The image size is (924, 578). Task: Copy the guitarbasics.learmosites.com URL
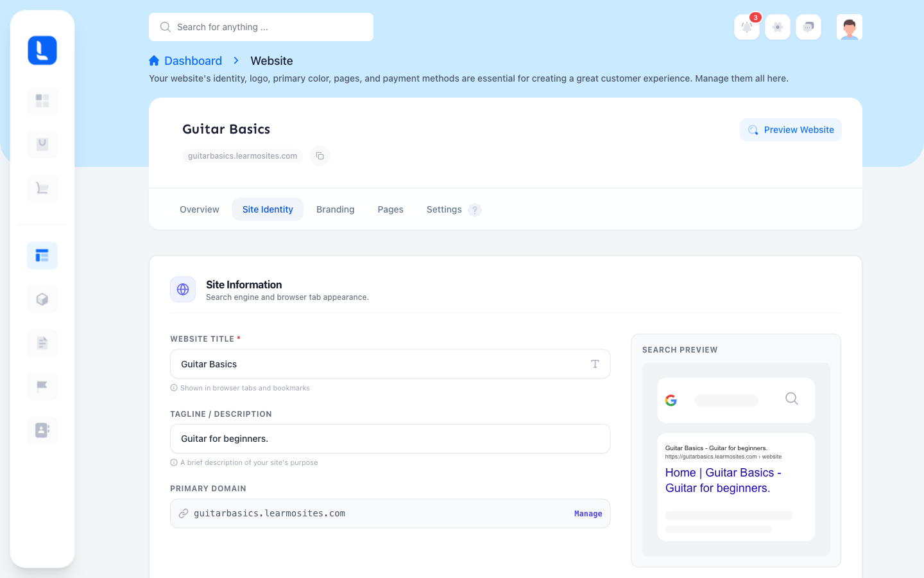click(320, 156)
